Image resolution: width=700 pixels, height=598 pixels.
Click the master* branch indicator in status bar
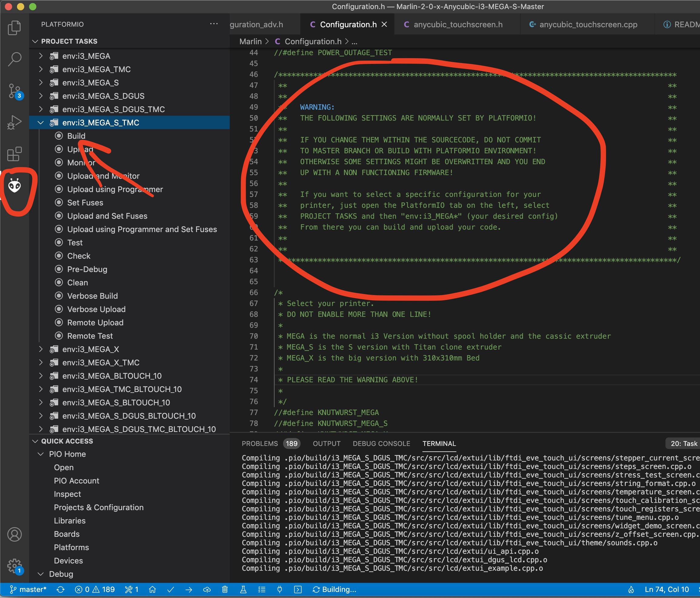(28, 589)
